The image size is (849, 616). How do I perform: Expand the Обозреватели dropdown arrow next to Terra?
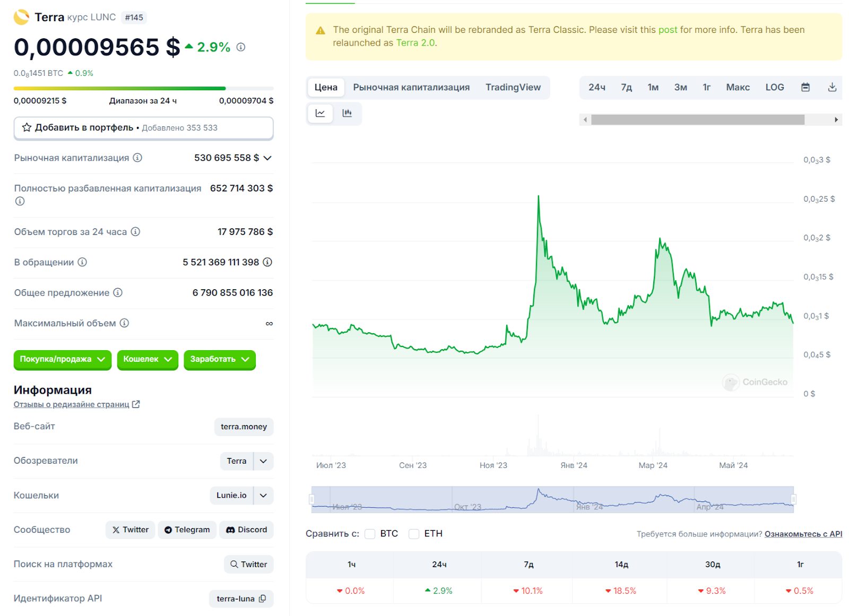pyautogui.click(x=263, y=461)
